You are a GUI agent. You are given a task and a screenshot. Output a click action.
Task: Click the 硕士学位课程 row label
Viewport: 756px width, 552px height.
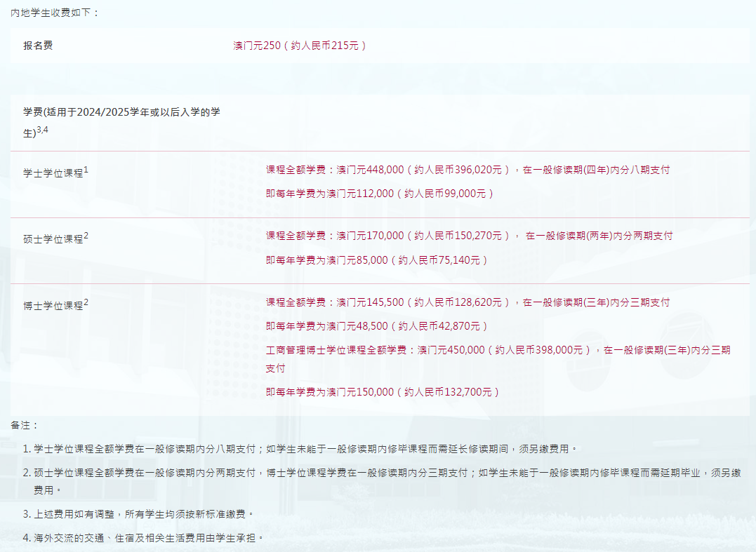53,239
